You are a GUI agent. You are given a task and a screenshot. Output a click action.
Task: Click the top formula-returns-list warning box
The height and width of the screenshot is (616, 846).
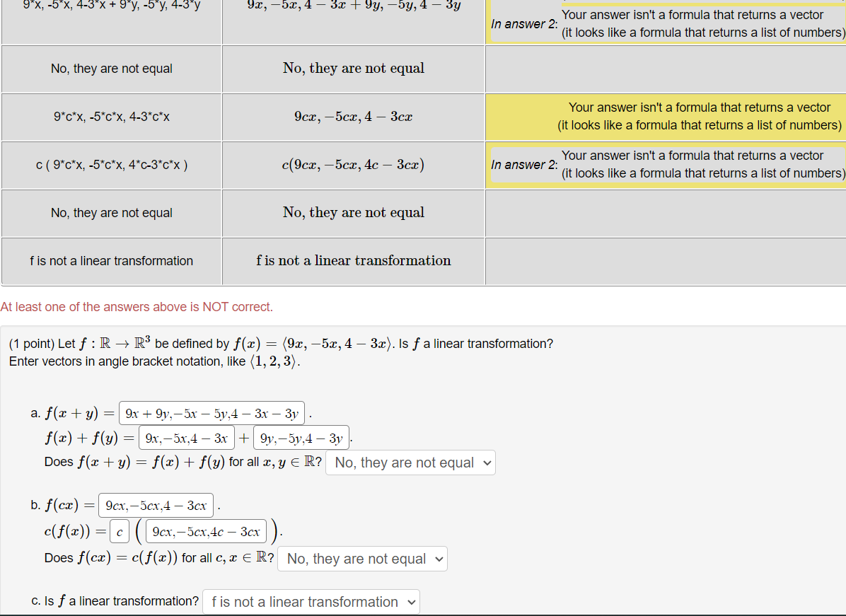[702, 23]
